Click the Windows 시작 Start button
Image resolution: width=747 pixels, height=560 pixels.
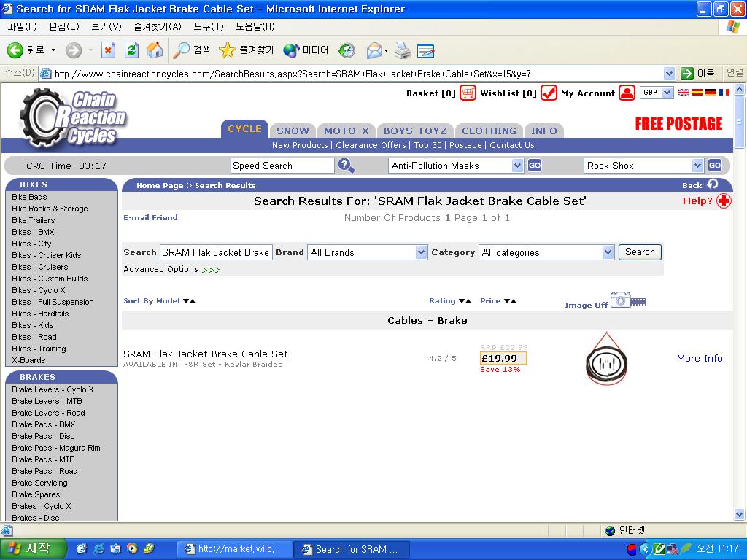(x=32, y=549)
